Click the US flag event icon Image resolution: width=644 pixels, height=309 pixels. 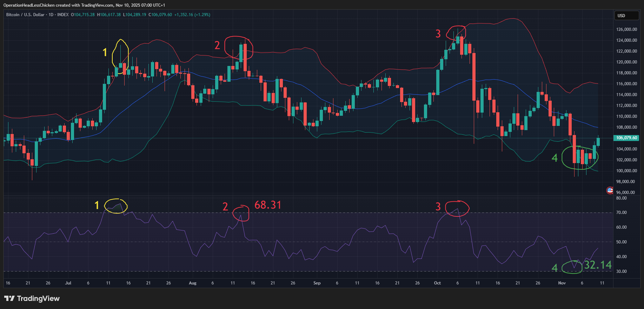tap(610, 190)
